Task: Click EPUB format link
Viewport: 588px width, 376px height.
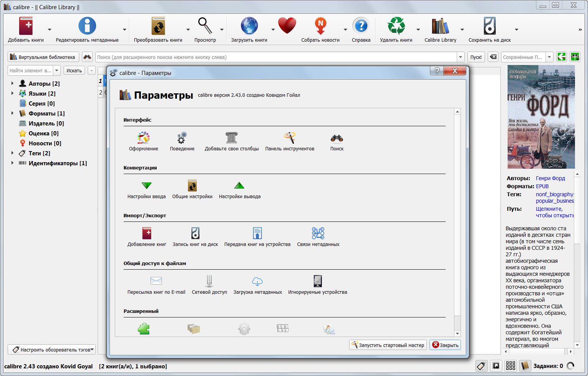Action: click(x=542, y=186)
